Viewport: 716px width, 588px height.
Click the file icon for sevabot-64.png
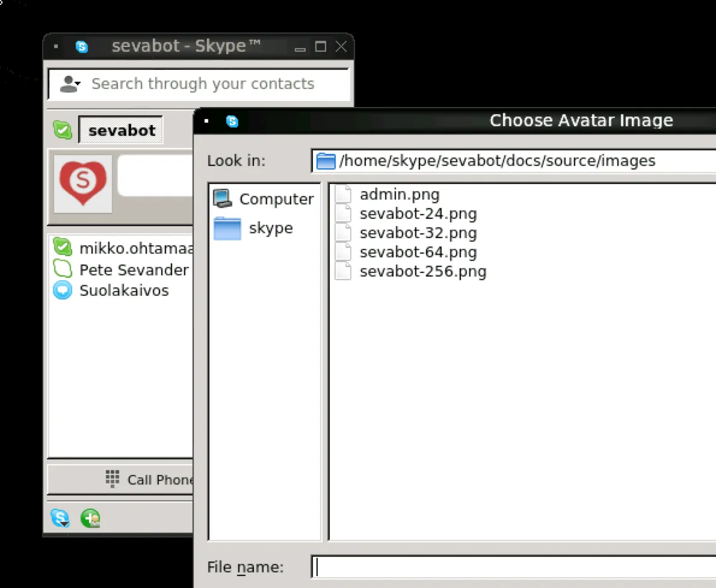point(344,252)
